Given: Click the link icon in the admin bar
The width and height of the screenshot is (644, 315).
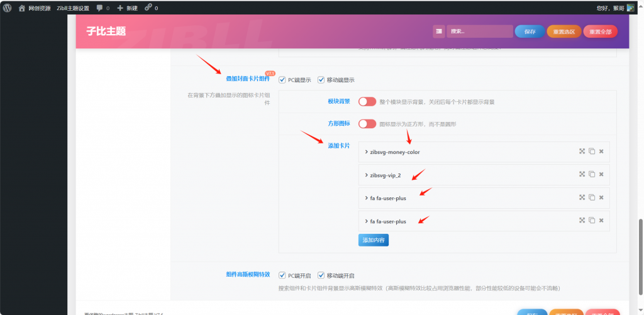Looking at the screenshot, I should pos(151,8).
